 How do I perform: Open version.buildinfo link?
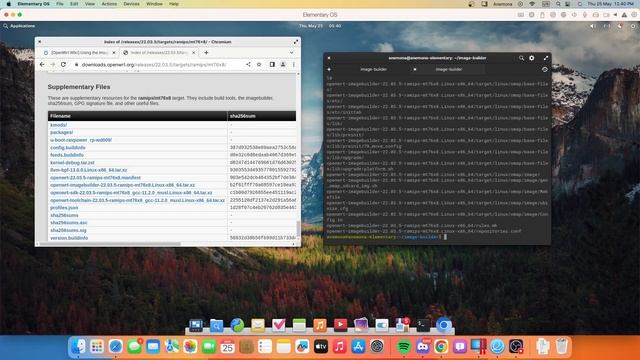pos(69,238)
